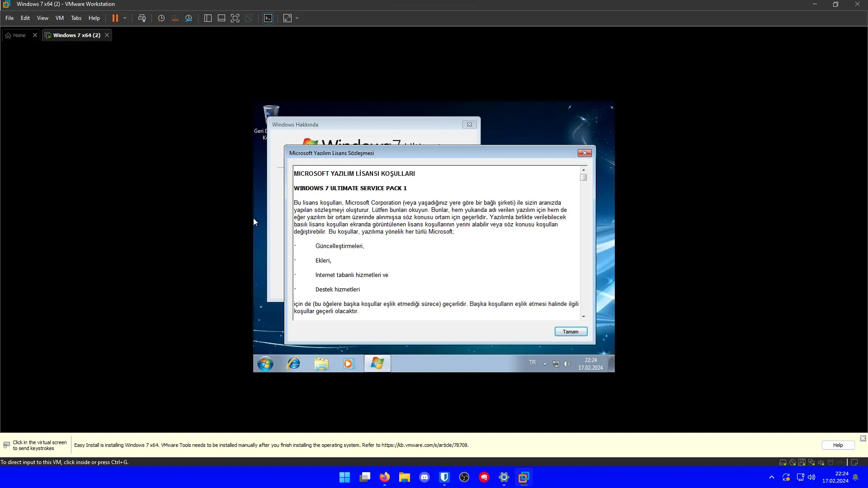
Task: Open the host Windows Start menu
Action: [344, 477]
